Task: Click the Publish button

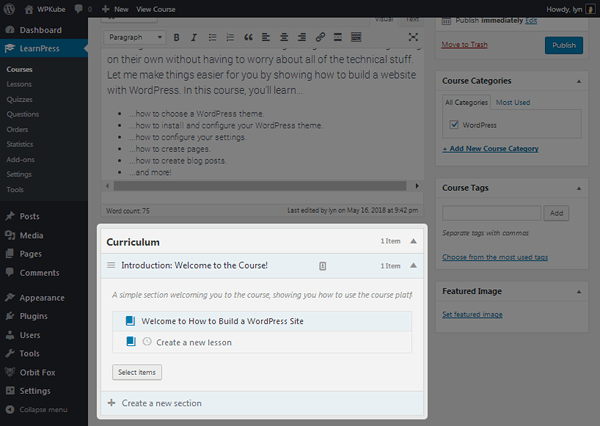Action: click(x=564, y=45)
